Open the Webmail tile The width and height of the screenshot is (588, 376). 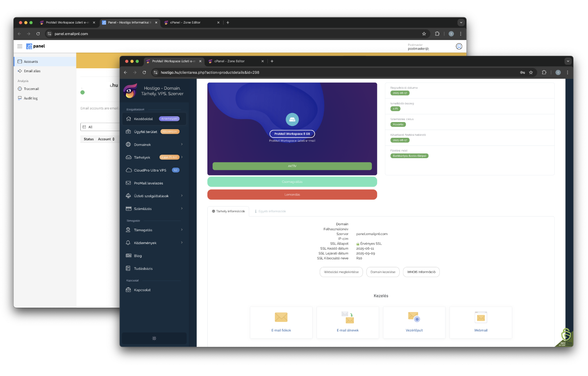click(481, 322)
